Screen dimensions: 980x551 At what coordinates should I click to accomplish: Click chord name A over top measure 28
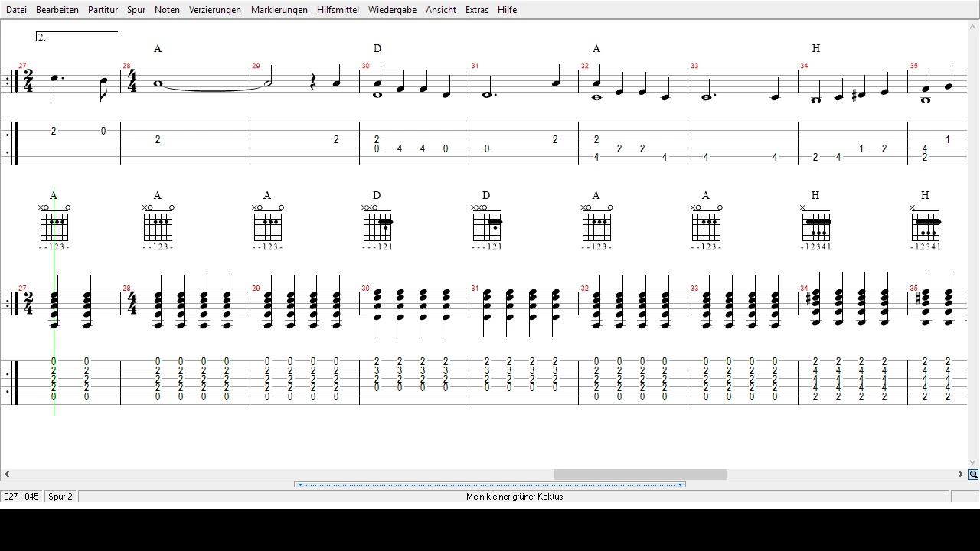[x=158, y=48]
